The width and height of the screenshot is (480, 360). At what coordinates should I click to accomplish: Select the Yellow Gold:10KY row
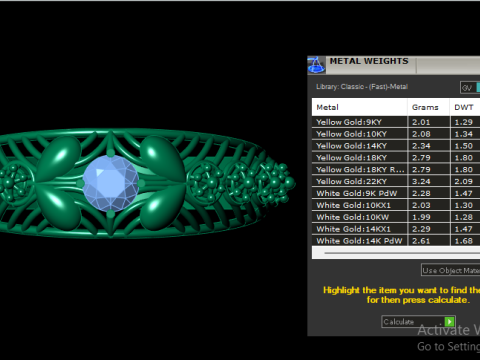coord(396,134)
